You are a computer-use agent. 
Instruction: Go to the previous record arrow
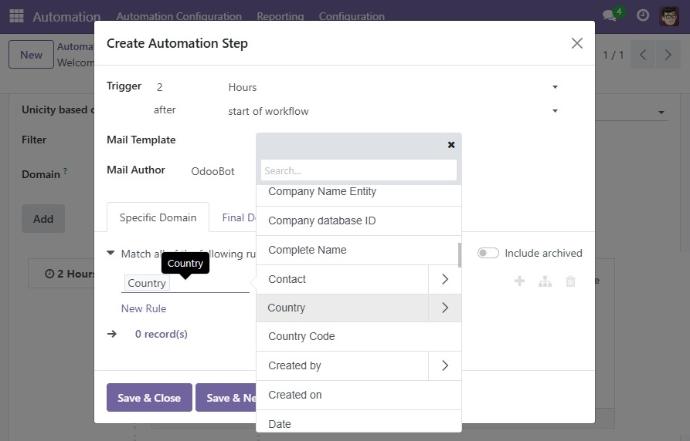[643, 55]
